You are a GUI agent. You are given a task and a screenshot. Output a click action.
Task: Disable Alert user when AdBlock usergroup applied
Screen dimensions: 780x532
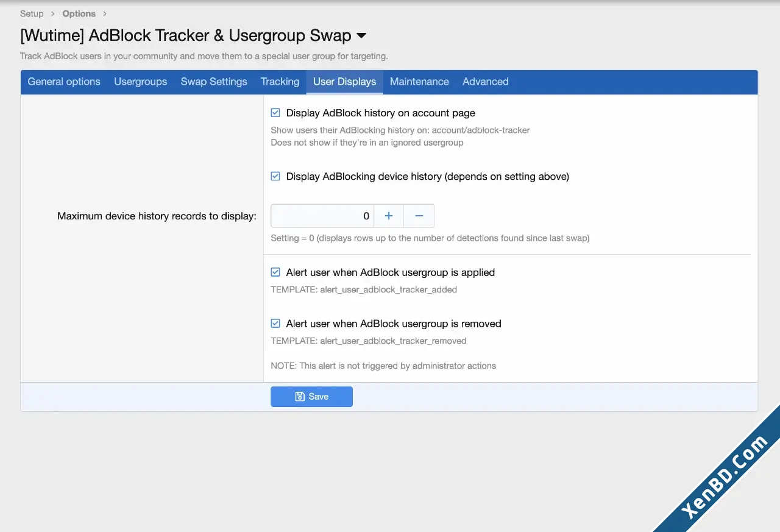point(275,272)
